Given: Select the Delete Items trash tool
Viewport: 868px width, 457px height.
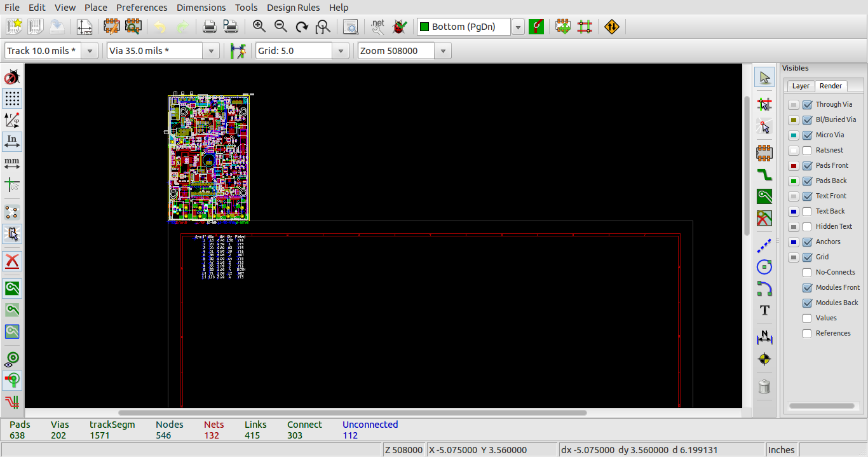Looking at the screenshot, I should point(764,386).
